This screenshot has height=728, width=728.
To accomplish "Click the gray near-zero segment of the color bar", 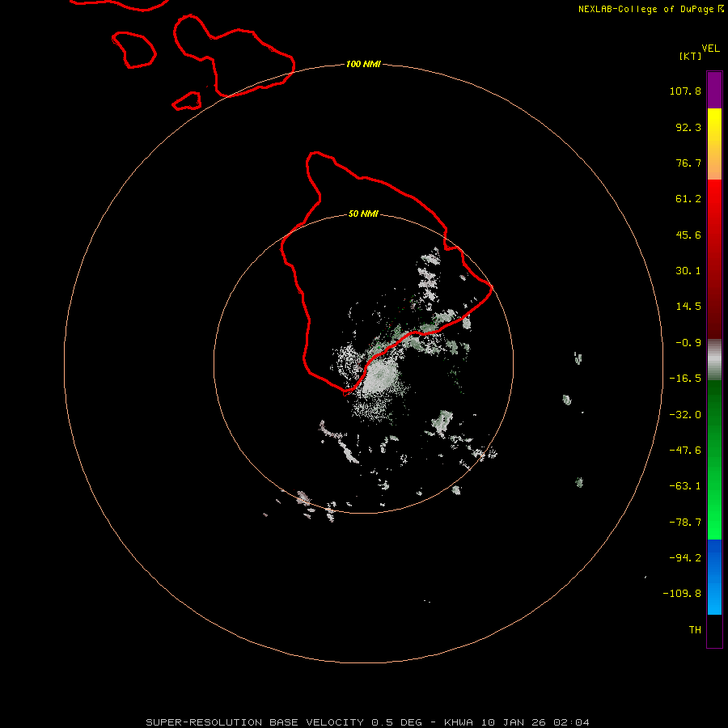I will pyautogui.click(x=714, y=360).
